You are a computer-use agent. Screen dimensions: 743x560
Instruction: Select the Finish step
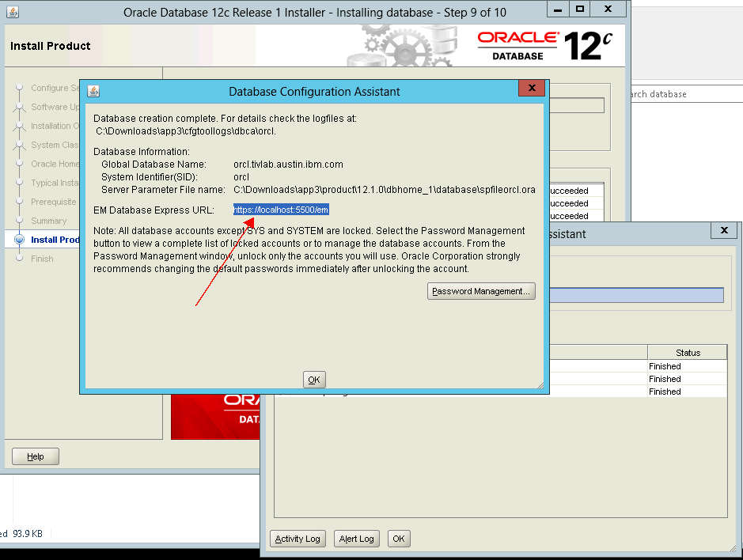(42, 259)
